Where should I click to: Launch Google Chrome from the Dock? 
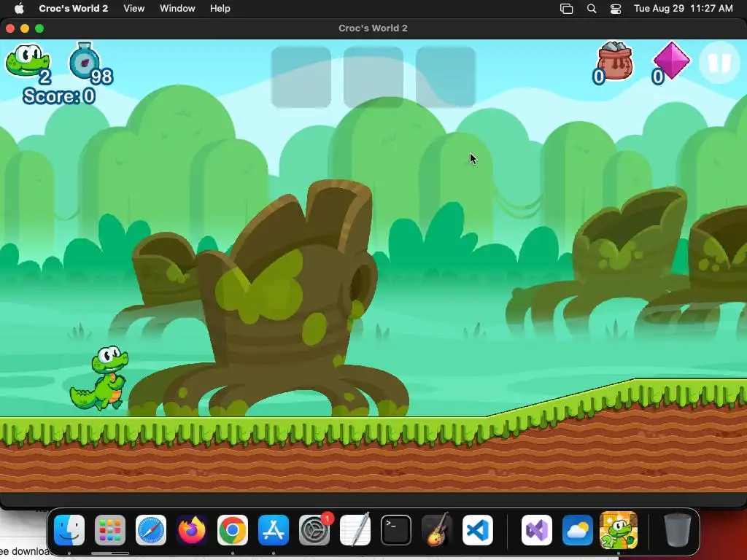click(x=233, y=530)
